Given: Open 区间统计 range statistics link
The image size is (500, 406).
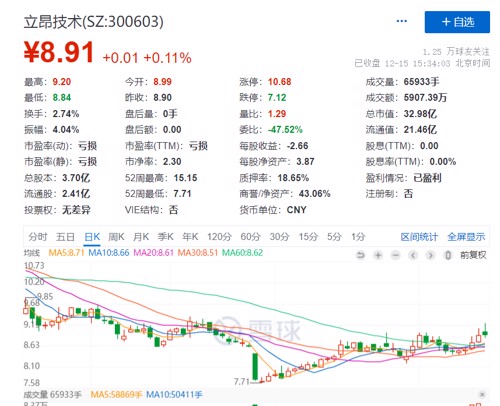Looking at the screenshot, I should (419, 237).
